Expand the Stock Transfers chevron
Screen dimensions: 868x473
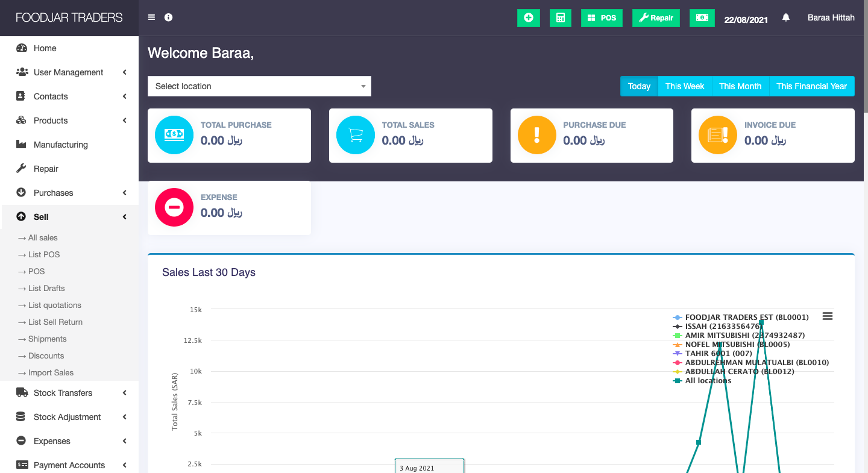[x=125, y=393]
